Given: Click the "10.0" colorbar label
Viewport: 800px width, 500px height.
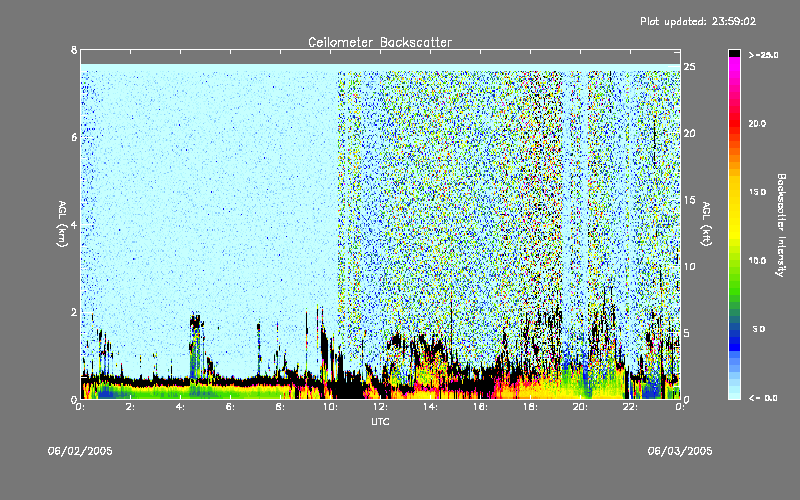Looking at the screenshot, I should pyautogui.click(x=757, y=260).
